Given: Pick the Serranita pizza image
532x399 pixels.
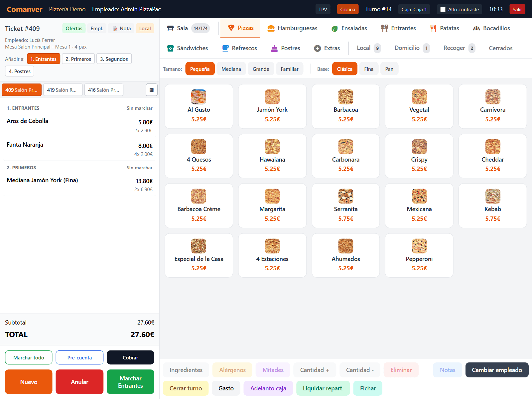Looking at the screenshot, I should click(346, 196).
